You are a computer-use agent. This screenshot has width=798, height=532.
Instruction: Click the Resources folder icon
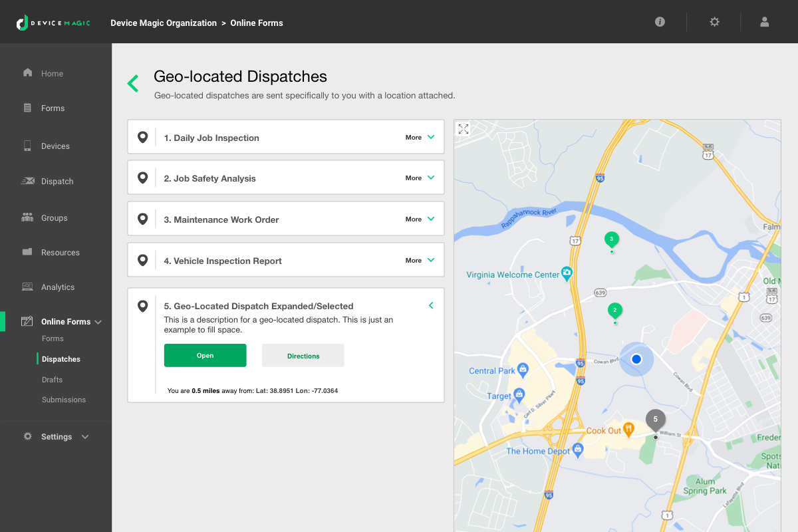pyautogui.click(x=27, y=252)
